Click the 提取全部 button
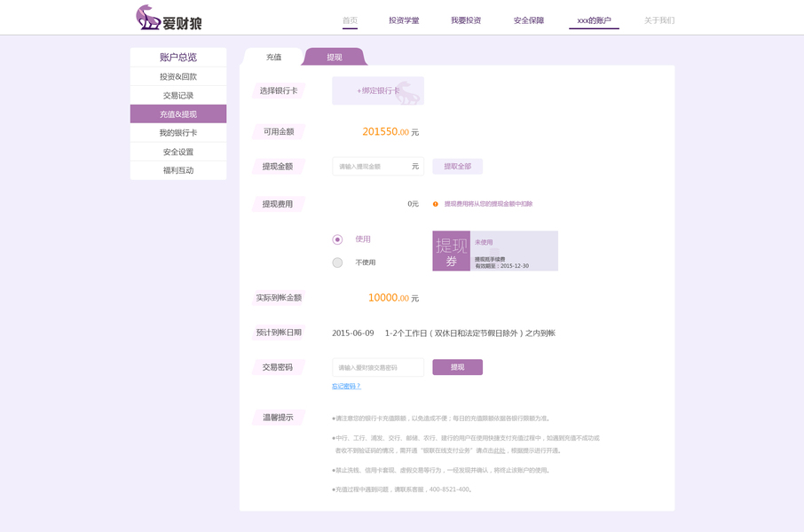 pyautogui.click(x=457, y=166)
